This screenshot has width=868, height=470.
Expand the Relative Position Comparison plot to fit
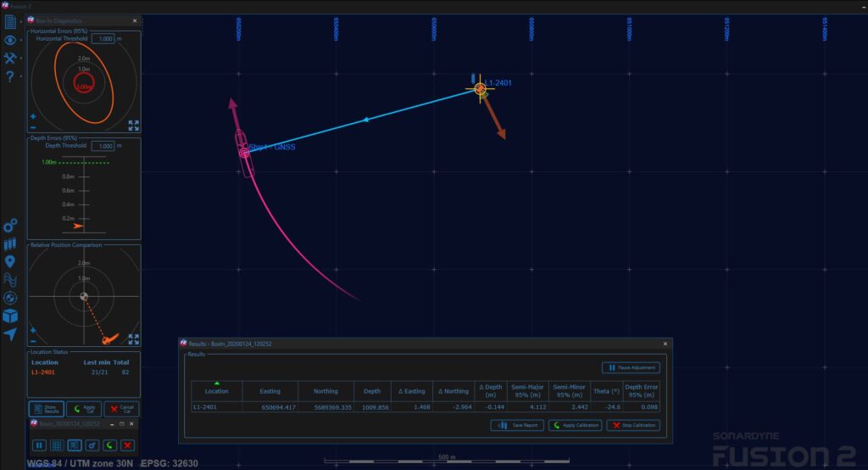[133, 339]
